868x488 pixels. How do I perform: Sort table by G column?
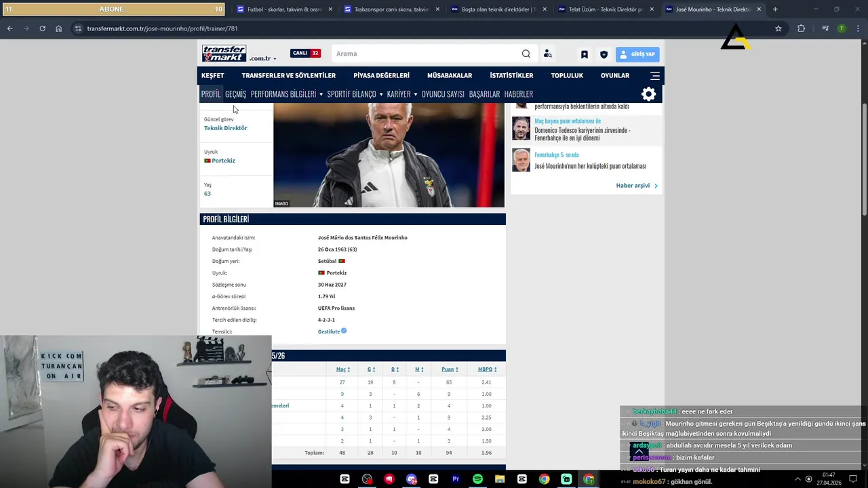(371, 369)
